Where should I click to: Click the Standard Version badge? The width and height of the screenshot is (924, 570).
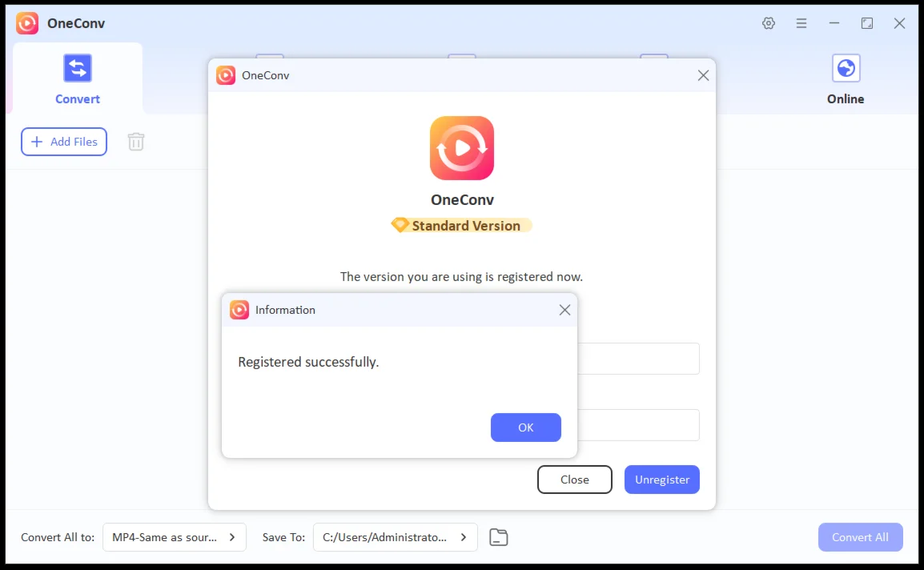point(461,225)
